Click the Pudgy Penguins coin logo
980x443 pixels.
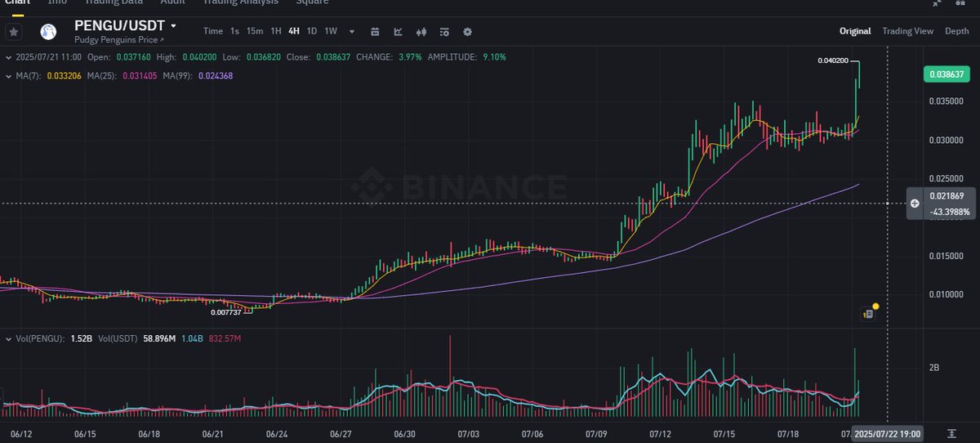coord(49,32)
